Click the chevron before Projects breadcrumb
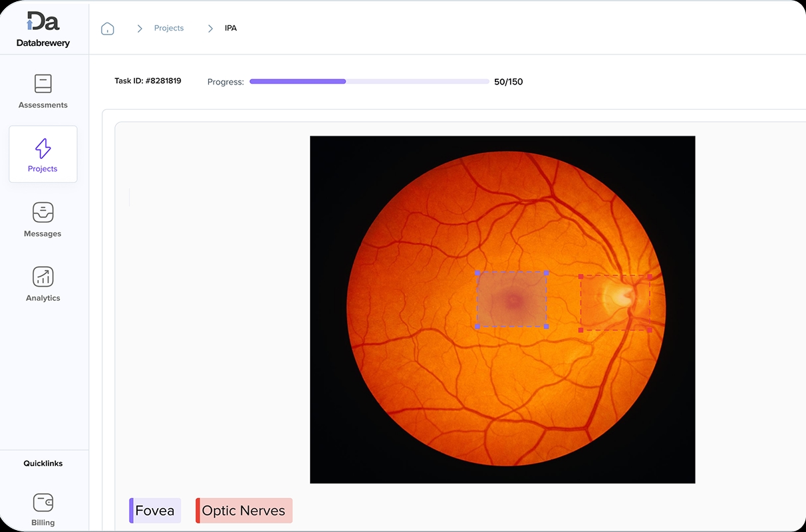This screenshot has height=532, width=806. (140, 29)
